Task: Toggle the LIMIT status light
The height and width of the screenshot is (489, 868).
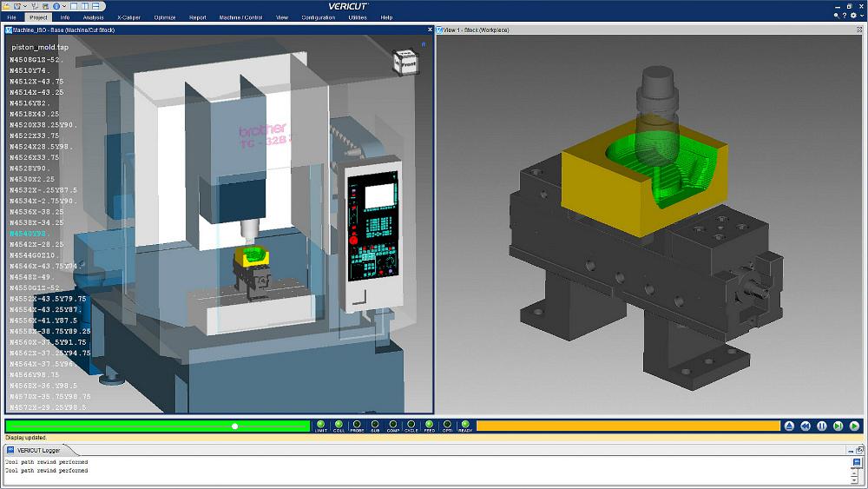Action: coord(321,425)
